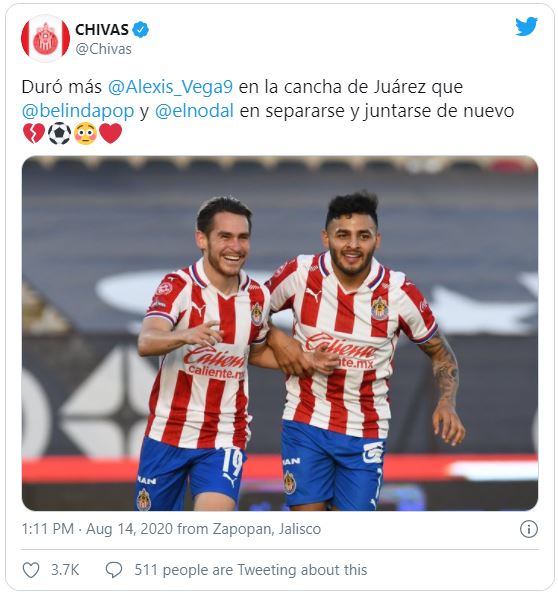558x597 pixels.
Task: Click the blue verified badge
Action: 140,30
